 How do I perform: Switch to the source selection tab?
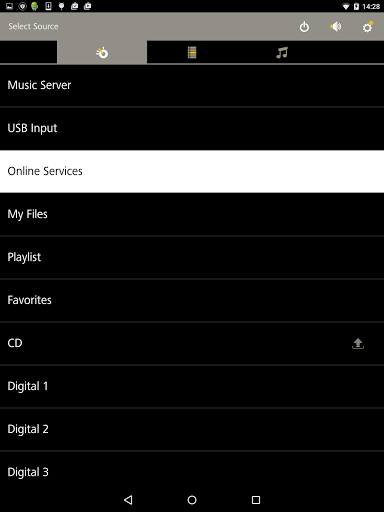click(102, 52)
